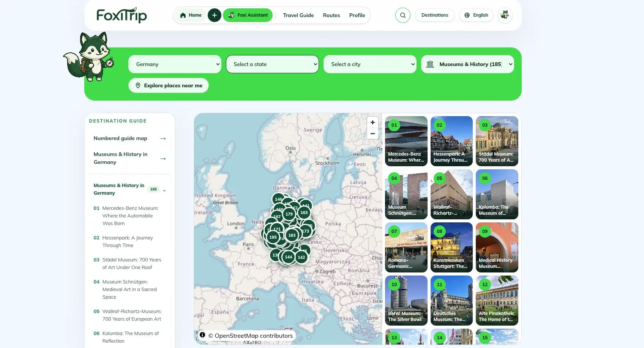Open the Germany country dropdown

175,64
